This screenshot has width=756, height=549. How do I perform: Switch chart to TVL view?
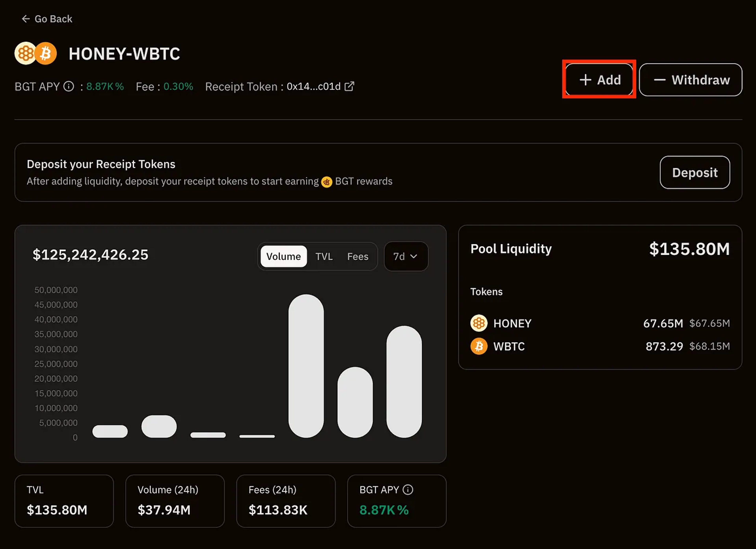[x=324, y=256]
